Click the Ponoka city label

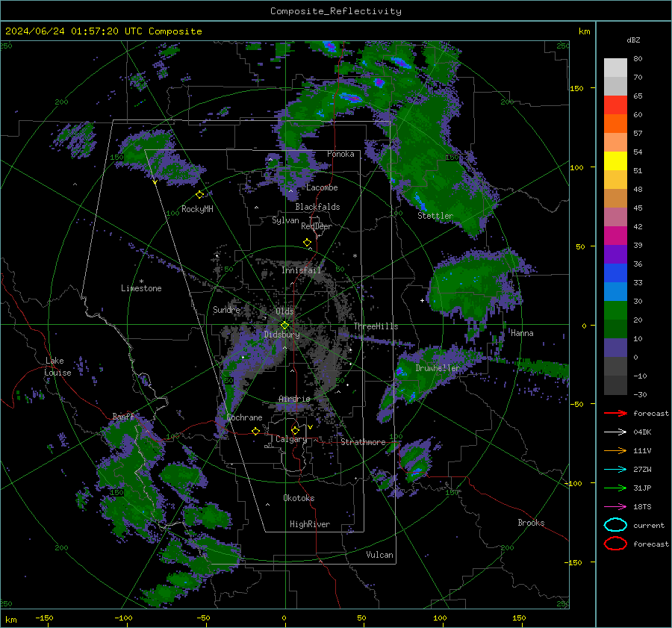tap(340, 154)
